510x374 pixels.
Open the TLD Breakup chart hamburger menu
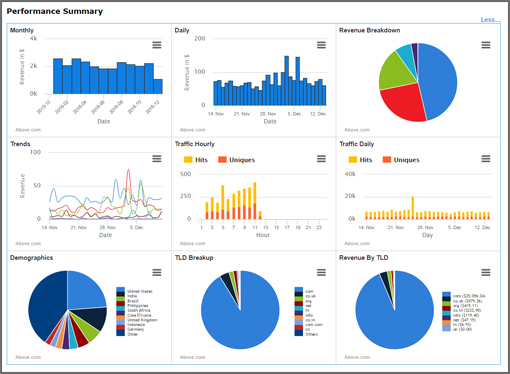(x=321, y=273)
